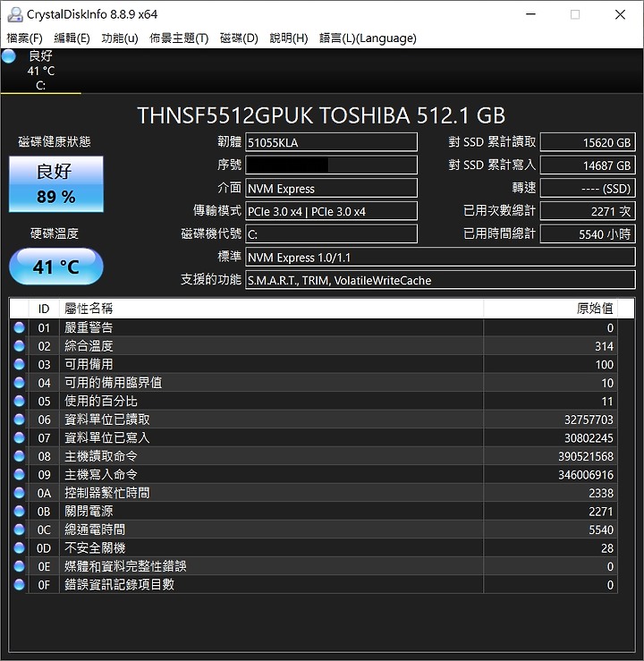The image size is (644, 661).
Task: Click the status orb for row 0E 媒體和資料完整性錯誤
Action: tap(19, 566)
